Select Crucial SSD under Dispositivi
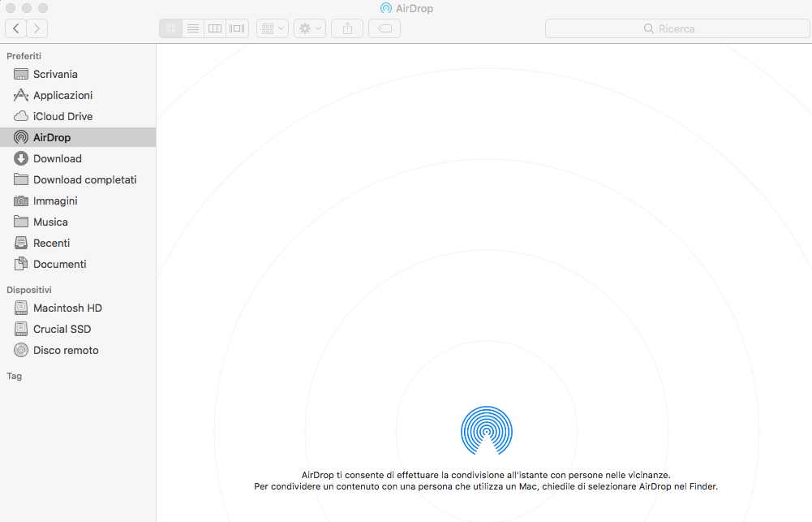Image resolution: width=812 pixels, height=522 pixels. click(62, 329)
